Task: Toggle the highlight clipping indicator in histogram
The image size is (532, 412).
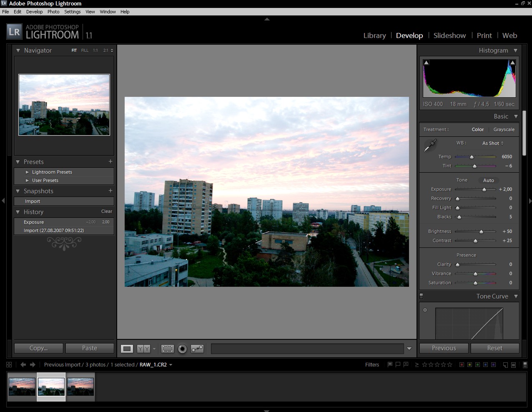Action: 512,63
